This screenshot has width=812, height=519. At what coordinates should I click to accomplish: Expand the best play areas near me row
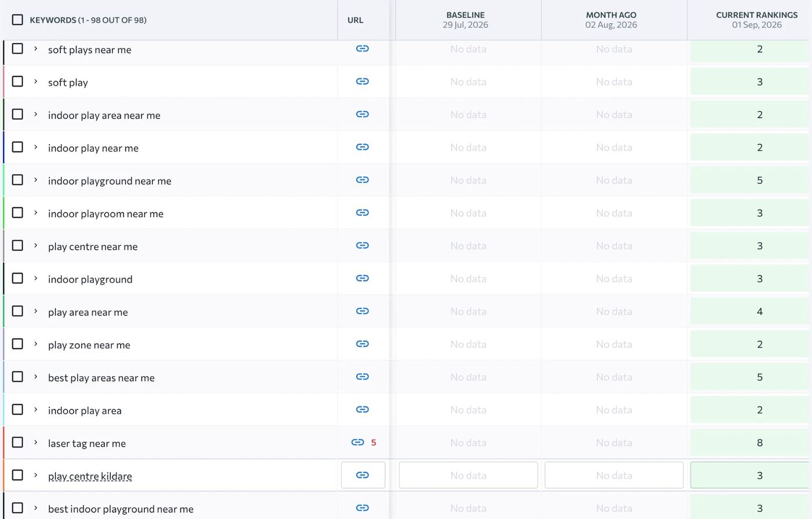(35, 377)
